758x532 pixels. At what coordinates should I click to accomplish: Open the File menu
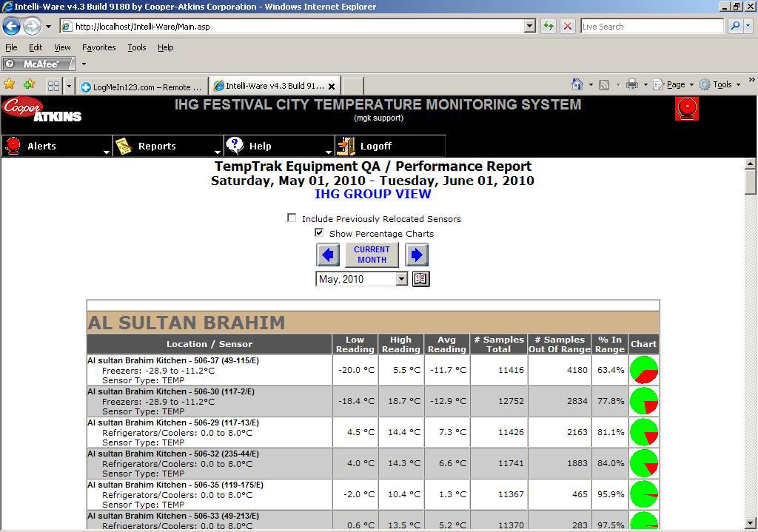[x=11, y=47]
